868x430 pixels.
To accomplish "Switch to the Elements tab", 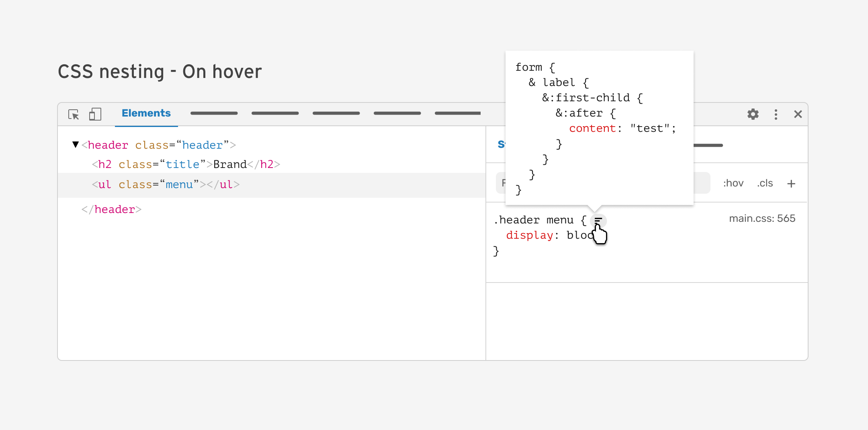I will pos(146,113).
